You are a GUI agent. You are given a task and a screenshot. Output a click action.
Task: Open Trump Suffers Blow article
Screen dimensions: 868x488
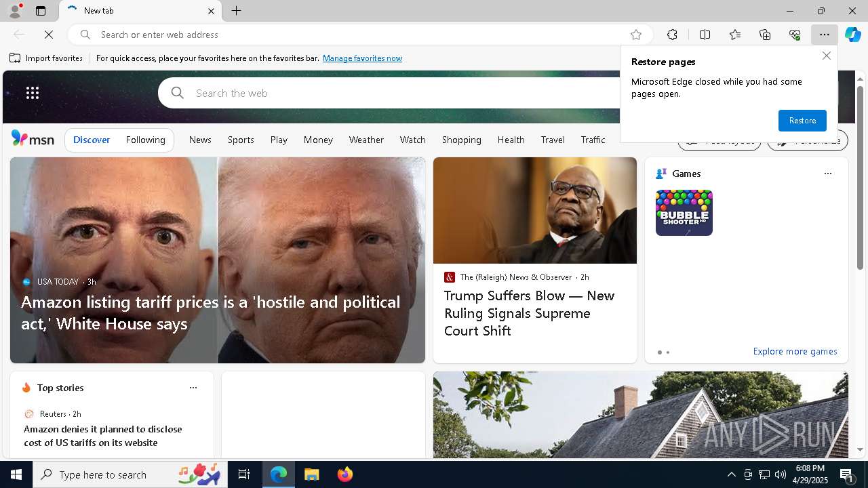(530, 313)
